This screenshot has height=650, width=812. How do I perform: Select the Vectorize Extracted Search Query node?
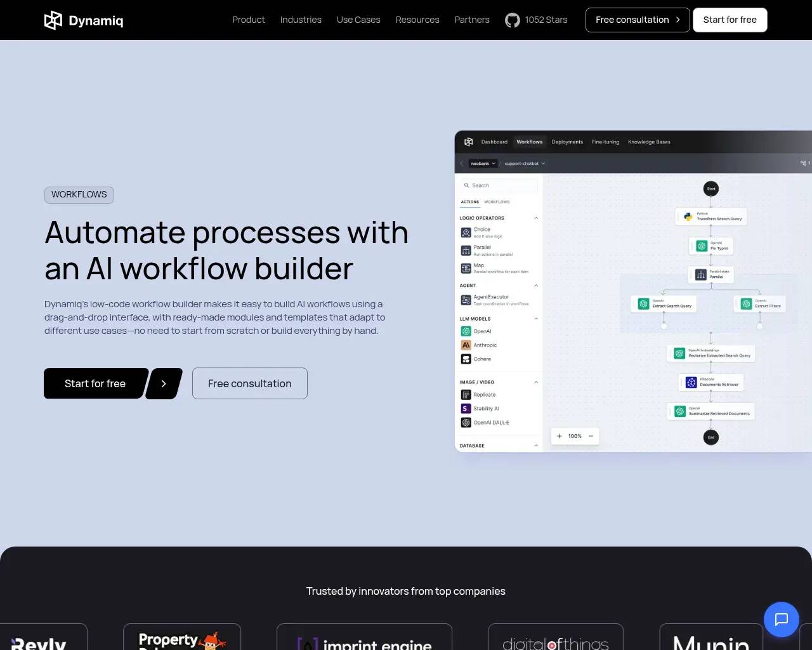(711, 353)
